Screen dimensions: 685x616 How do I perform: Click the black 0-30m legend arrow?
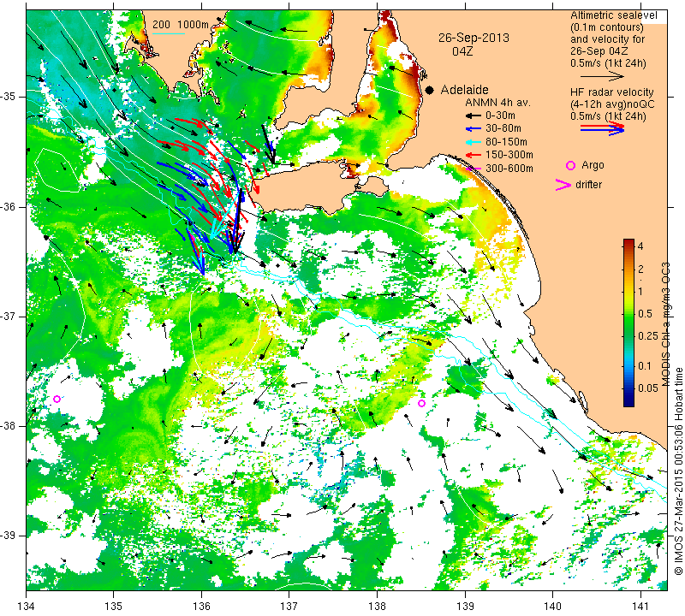[x=473, y=116]
